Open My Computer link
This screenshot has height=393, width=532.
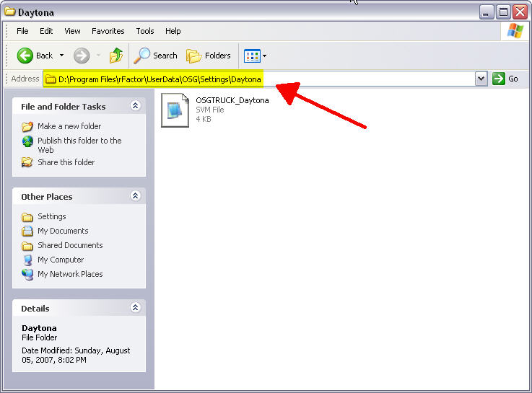61,260
